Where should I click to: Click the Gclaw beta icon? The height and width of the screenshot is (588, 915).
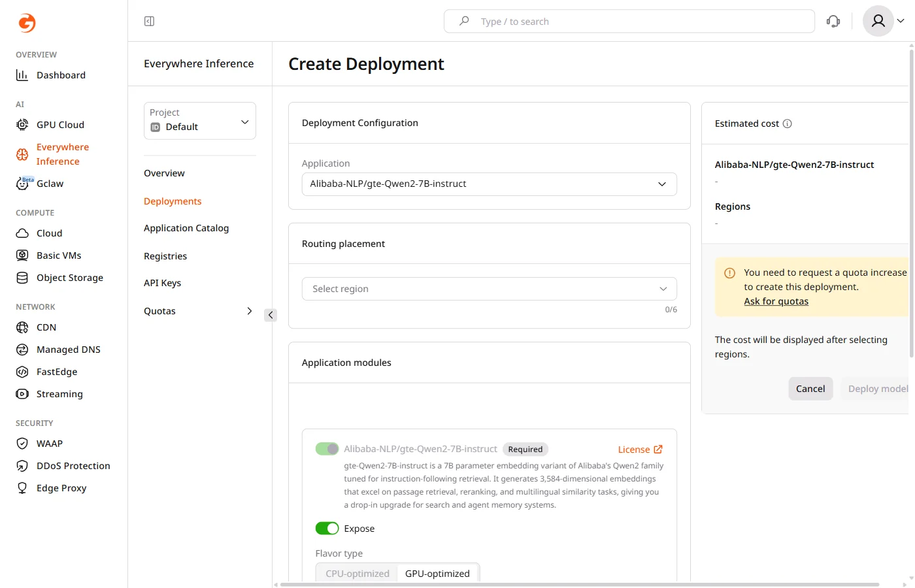point(24,184)
